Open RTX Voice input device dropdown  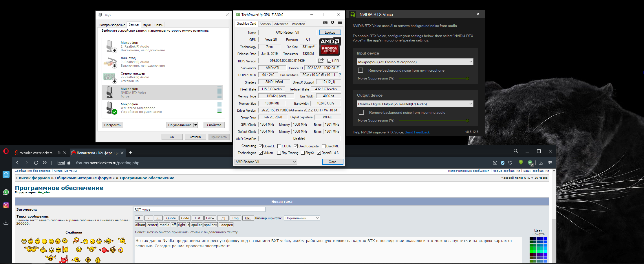(x=415, y=62)
